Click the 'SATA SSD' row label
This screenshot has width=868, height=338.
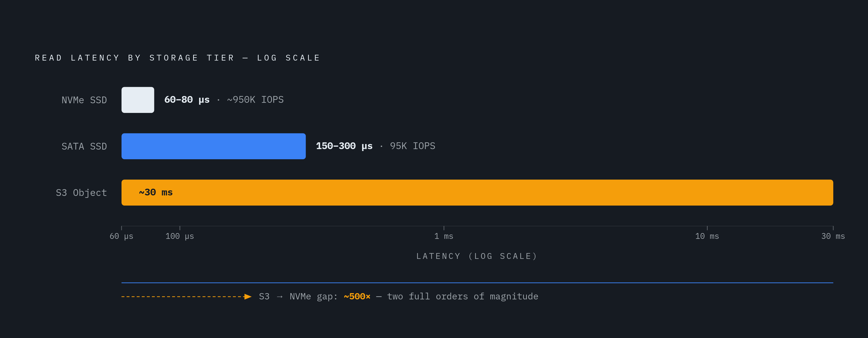click(84, 146)
